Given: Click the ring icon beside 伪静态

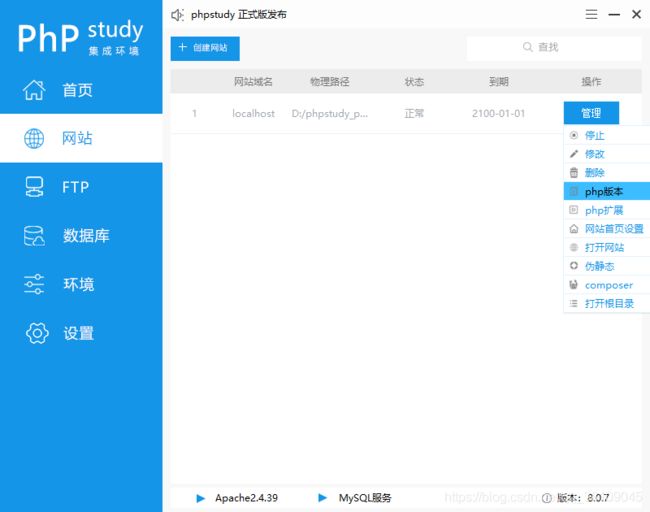Looking at the screenshot, I should [574, 266].
